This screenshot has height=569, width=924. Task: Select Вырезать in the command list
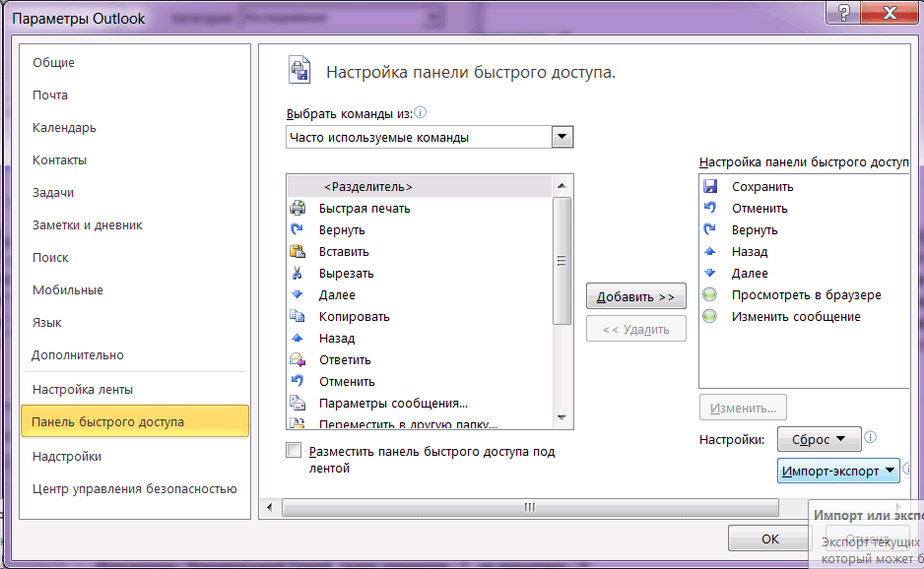pos(420,274)
